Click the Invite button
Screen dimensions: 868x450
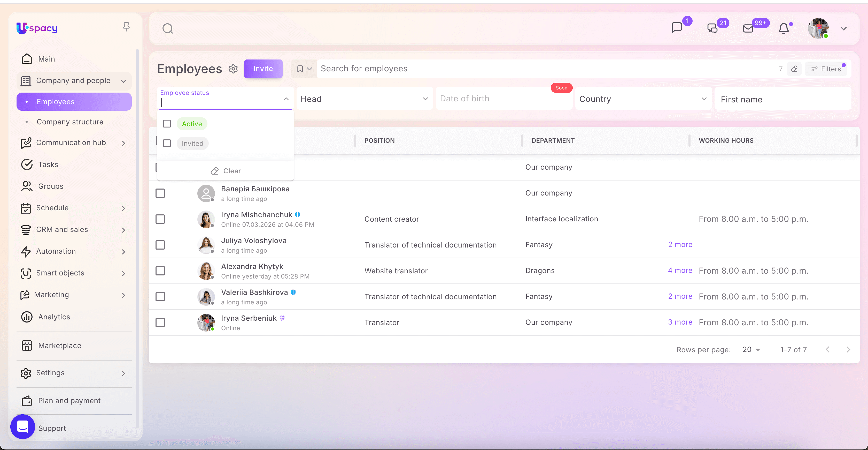263,69
